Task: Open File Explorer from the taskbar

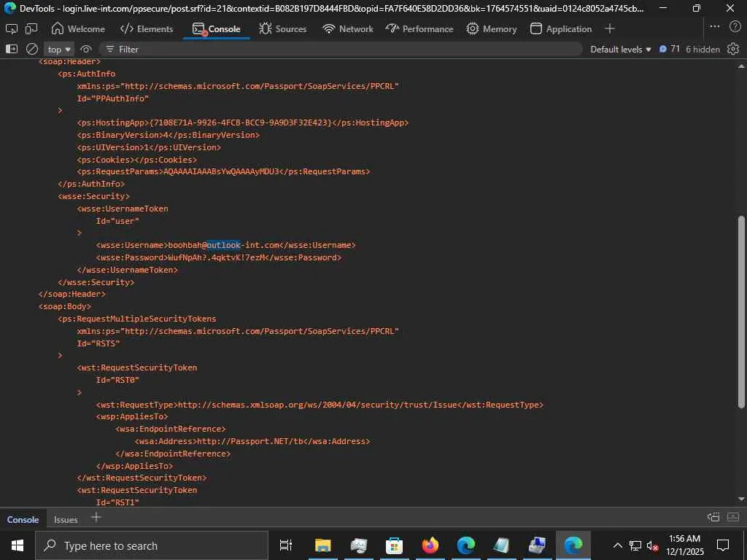Action: (x=322, y=545)
